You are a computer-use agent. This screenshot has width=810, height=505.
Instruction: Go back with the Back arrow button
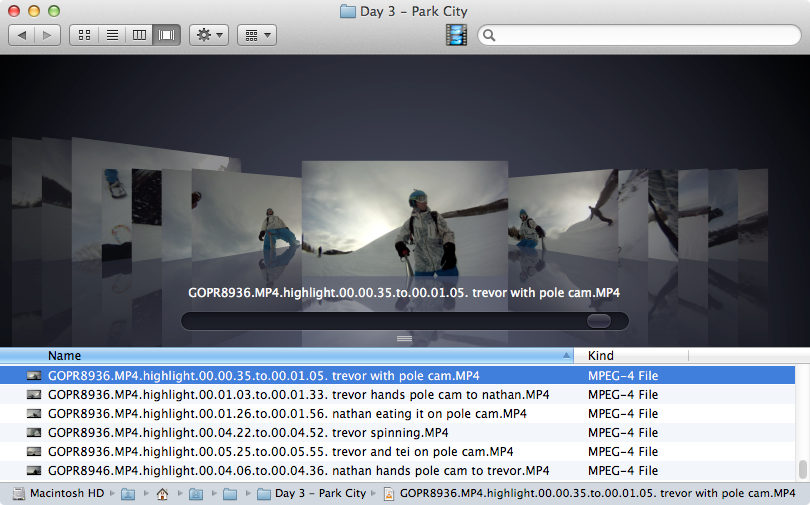point(22,35)
